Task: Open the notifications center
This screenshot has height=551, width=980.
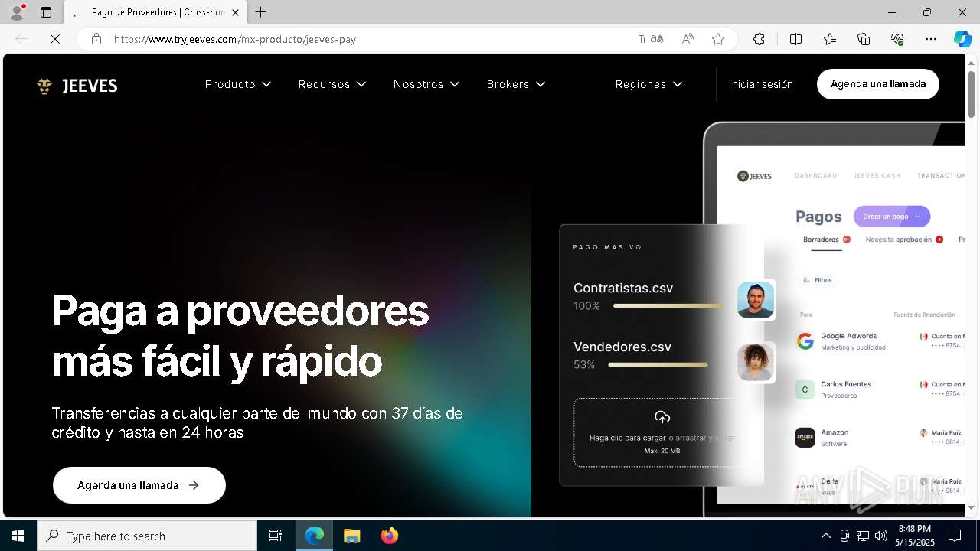Action: point(955,536)
